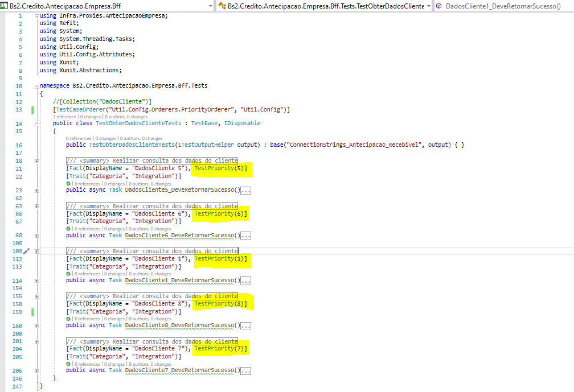Click the Trait("Categoria", "Integration") on line 22
This screenshot has width=574, height=392.
124,176
